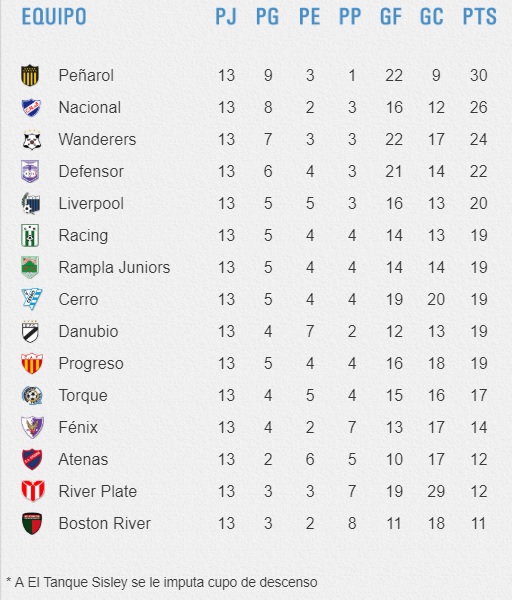The height and width of the screenshot is (600, 512).
Task: Click the Liverpool team crest
Action: [31, 204]
